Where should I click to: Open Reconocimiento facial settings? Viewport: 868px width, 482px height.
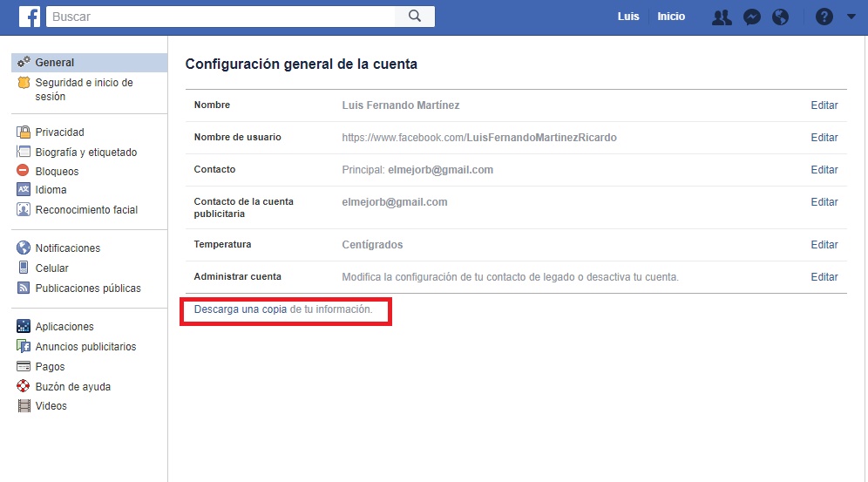(x=86, y=210)
